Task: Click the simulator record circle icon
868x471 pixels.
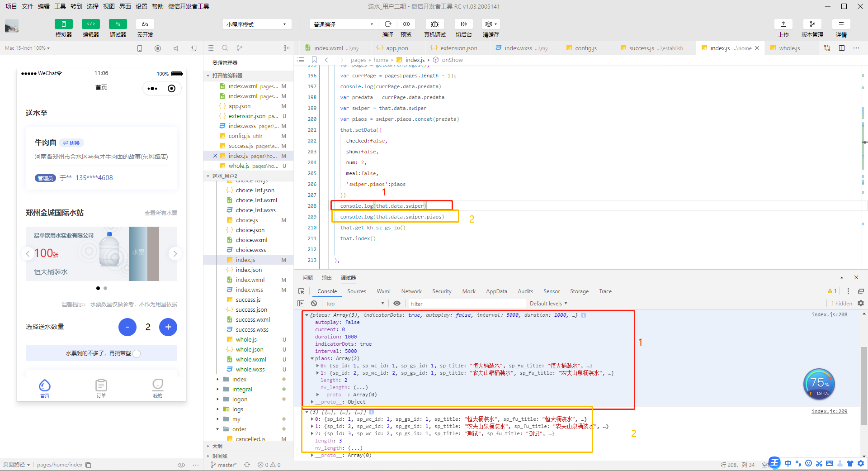Action: 158,48
